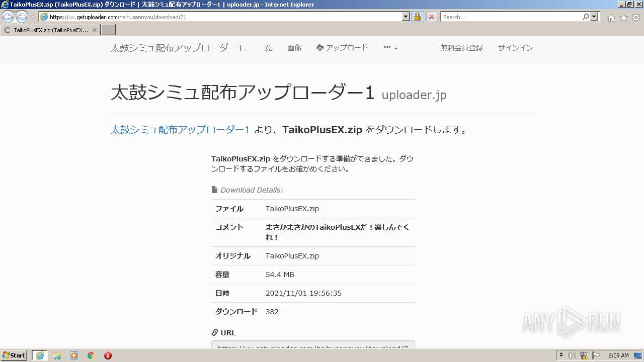Click the uploader.jp subtitle text
Viewport: 644px width, 362px height.
point(414,95)
